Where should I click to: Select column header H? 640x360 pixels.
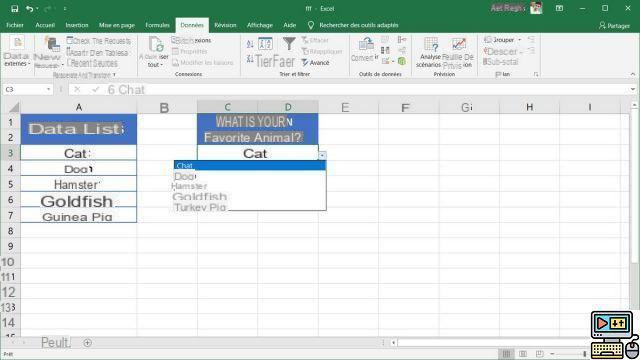[x=529, y=107]
